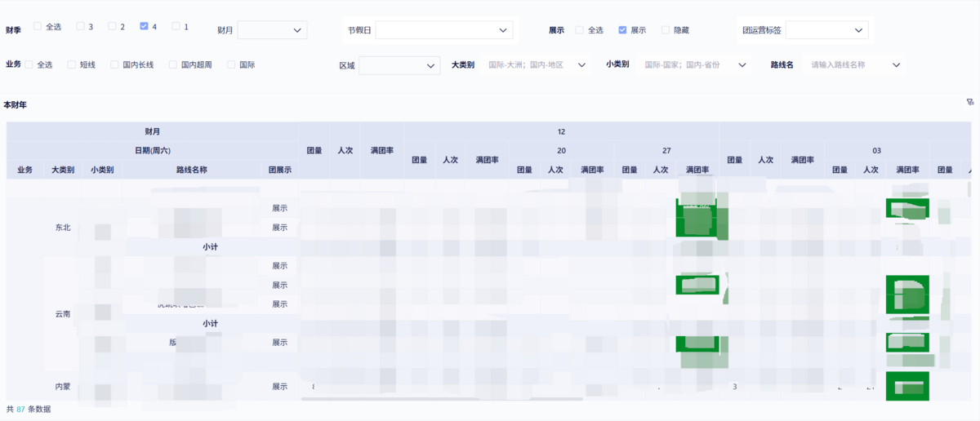Click the 小计 row under 东北
This screenshot has height=421, width=980.
211,246
